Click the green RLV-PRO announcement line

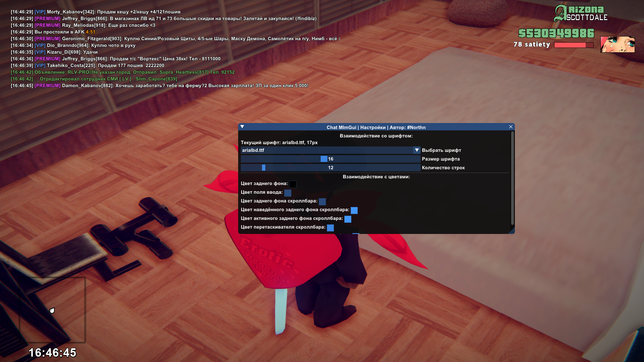(x=122, y=72)
